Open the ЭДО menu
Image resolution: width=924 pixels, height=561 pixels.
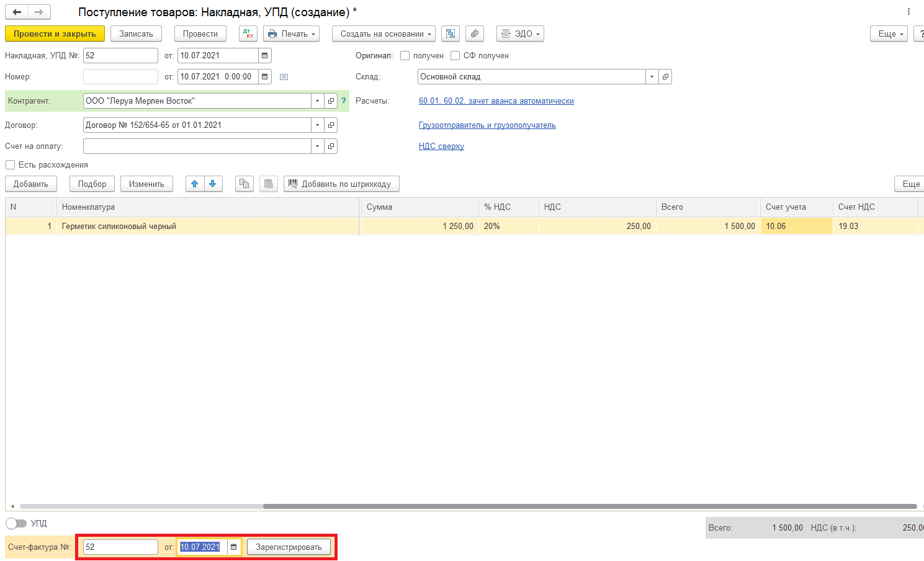point(520,34)
